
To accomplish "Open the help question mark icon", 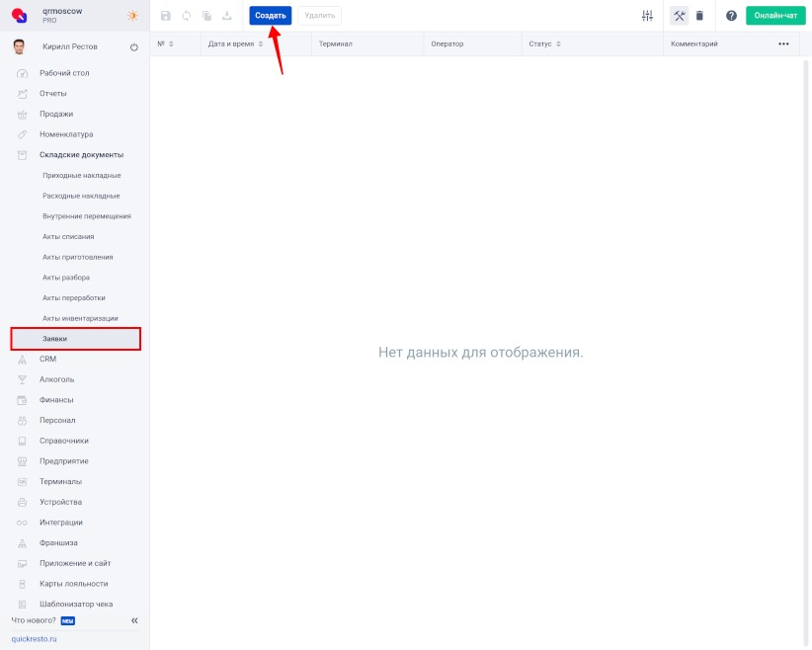I will pyautogui.click(x=731, y=16).
